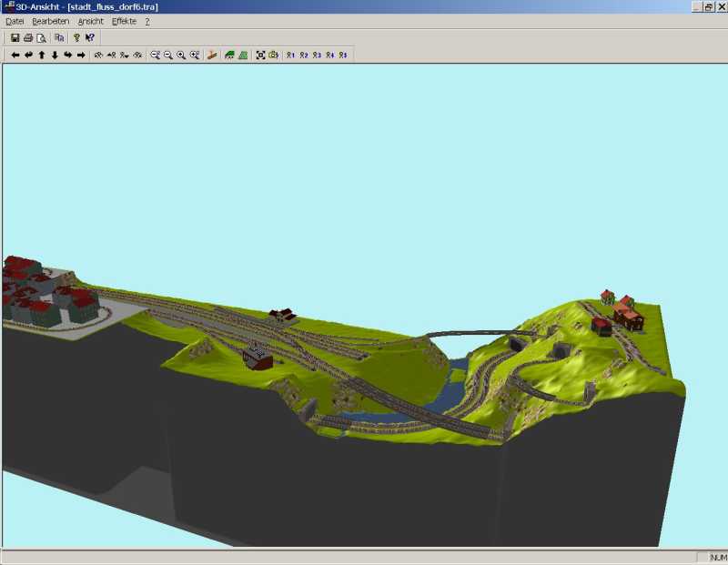Viewport: 728px width, 565px height.
Task: Open the Datei menu
Action: (15, 21)
